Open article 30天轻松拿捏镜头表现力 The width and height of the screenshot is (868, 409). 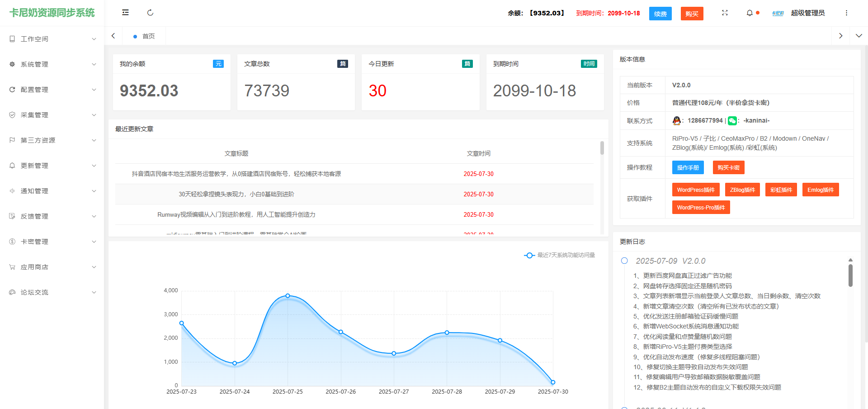[236, 194]
